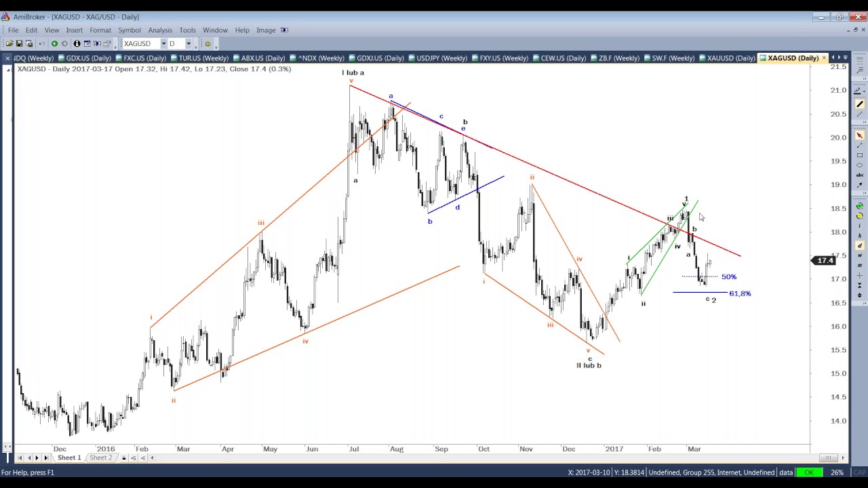Open the File menu
The image size is (868, 488).
[x=13, y=30]
